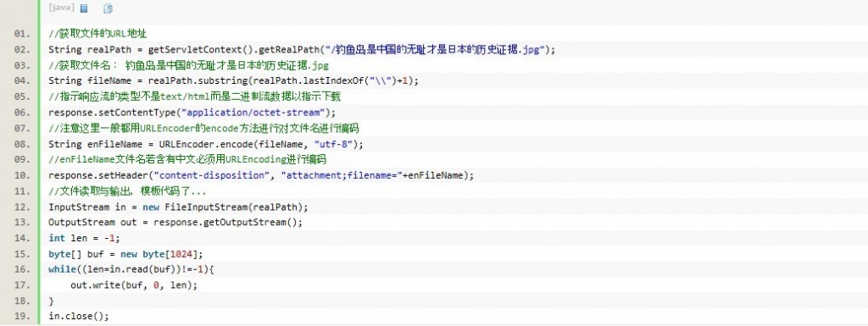The height and width of the screenshot is (326, 868).
Task: Click the int len = -1 line
Action: click(x=84, y=239)
